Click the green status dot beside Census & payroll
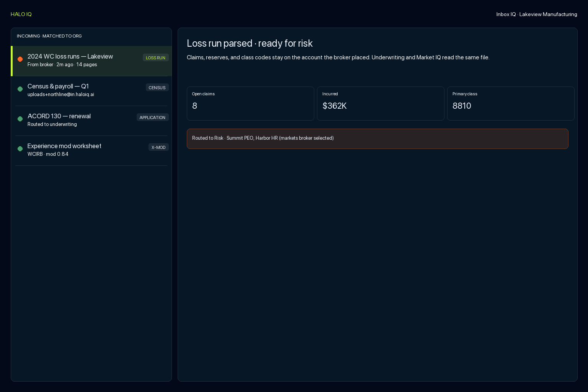588x392 pixels. pyautogui.click(x=20, y=89)
